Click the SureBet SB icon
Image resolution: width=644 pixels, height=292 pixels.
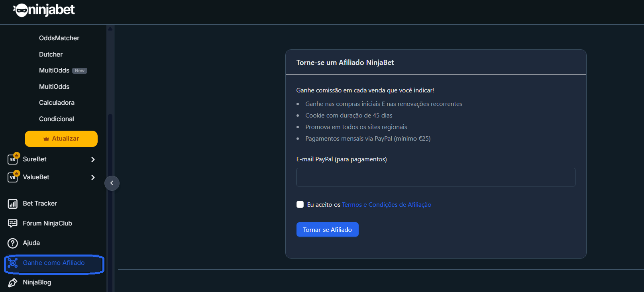[13, 159]
